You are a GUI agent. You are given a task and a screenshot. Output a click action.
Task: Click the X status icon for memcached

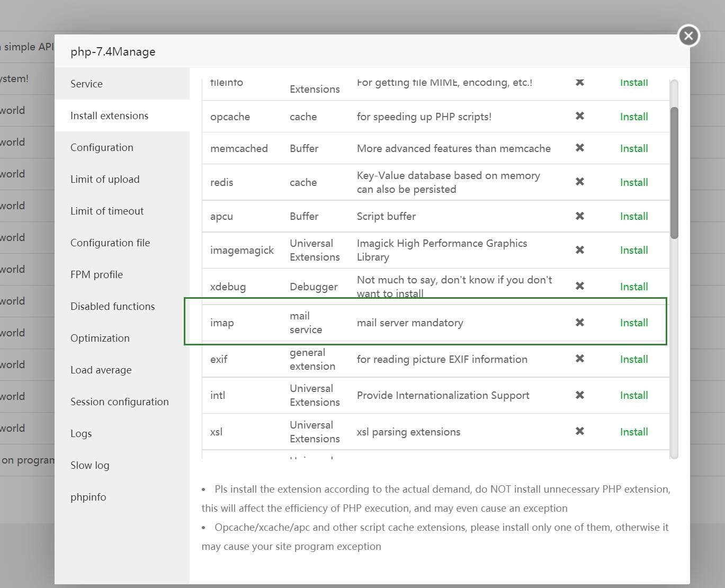580,148
